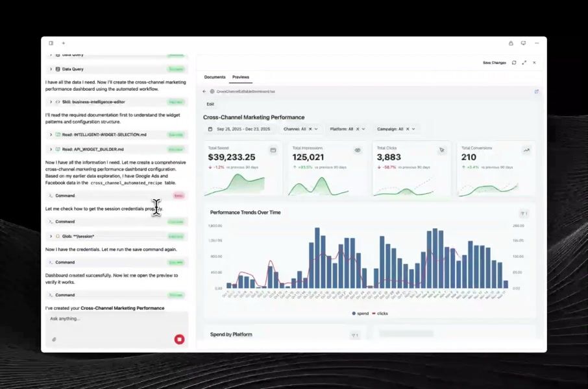Click the red stop generation button

click(180, 339)
